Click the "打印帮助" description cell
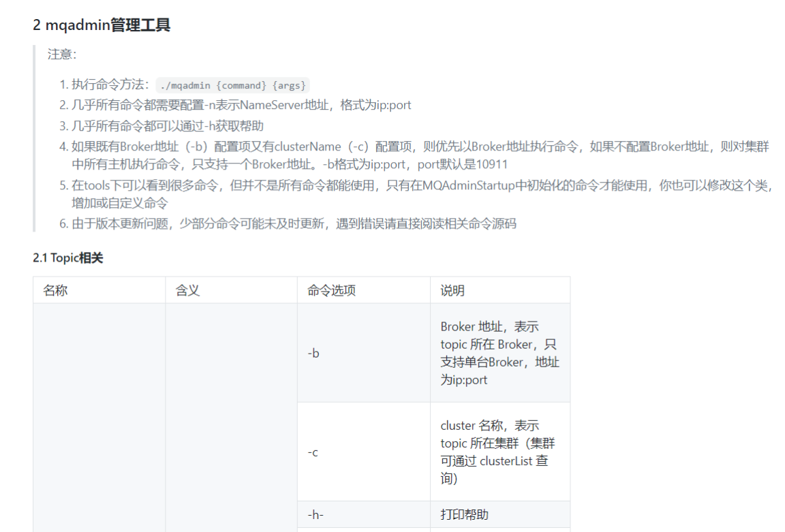The image size is (785, 532). [x=465, y=515]
